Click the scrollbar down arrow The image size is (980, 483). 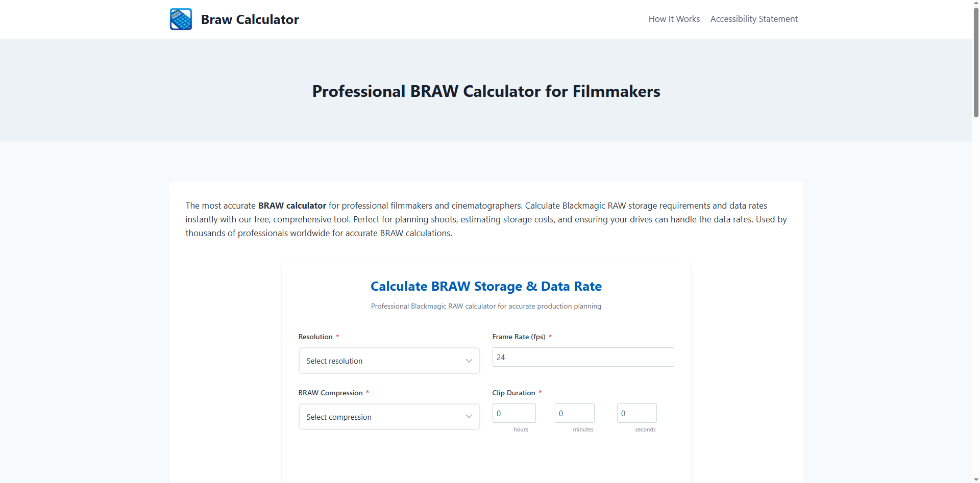(x=976, y=479)
